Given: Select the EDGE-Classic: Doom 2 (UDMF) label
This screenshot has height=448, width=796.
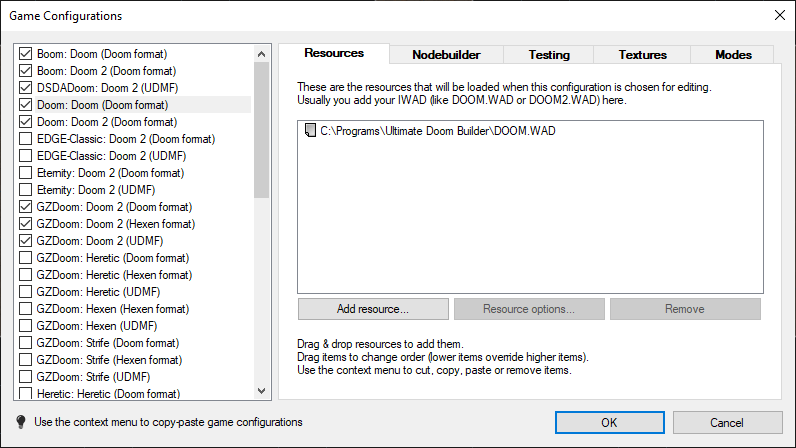Looking at the screenshot, I should 112,155.
